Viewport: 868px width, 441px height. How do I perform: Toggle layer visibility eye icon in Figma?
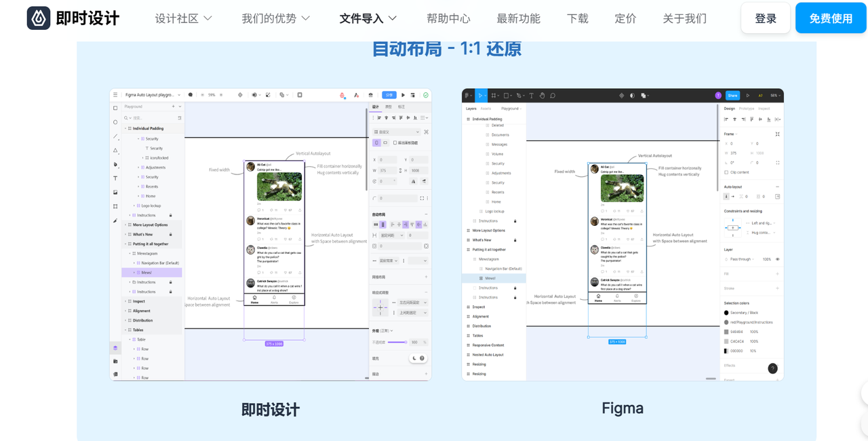tap(777, 259)
